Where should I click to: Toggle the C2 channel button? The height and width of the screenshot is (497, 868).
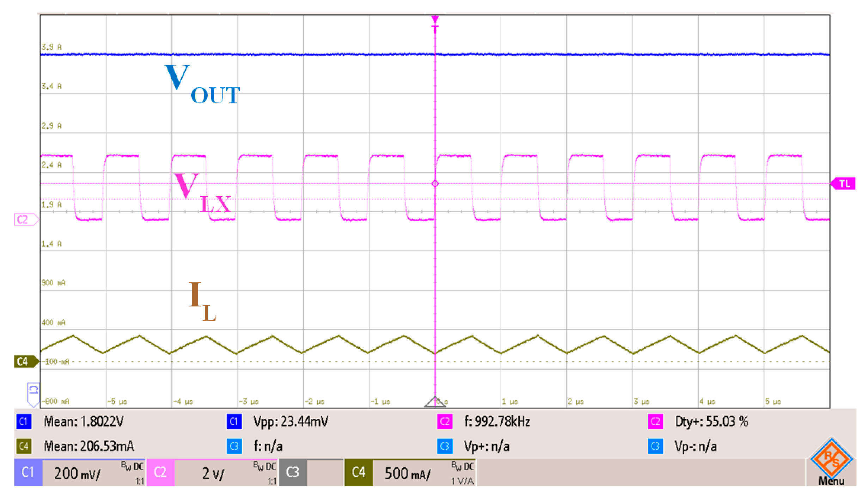tap(160, 472)
